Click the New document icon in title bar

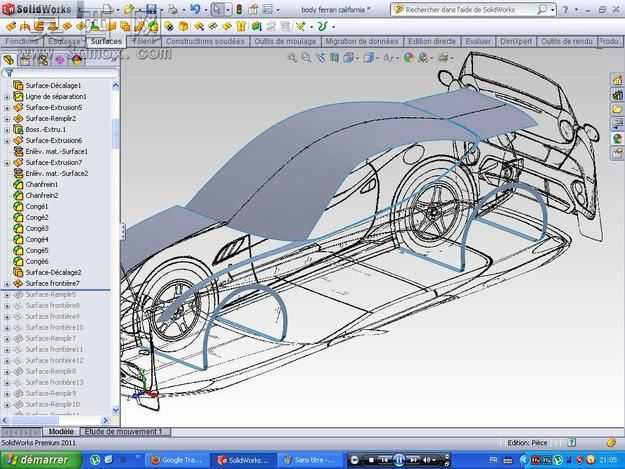(107, 9)
